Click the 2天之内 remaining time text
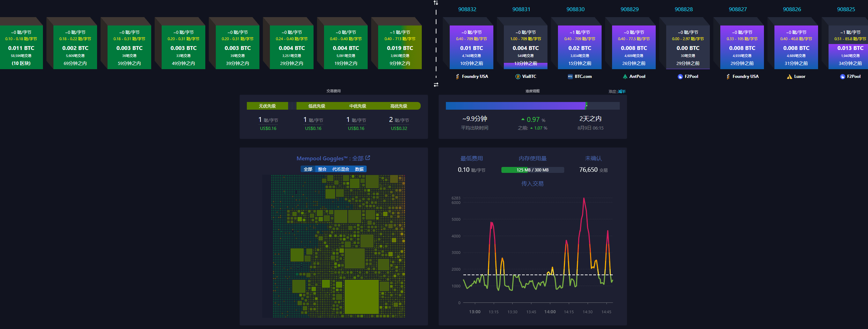The width and height of the screenshot is (868, 329). [590, 119]
